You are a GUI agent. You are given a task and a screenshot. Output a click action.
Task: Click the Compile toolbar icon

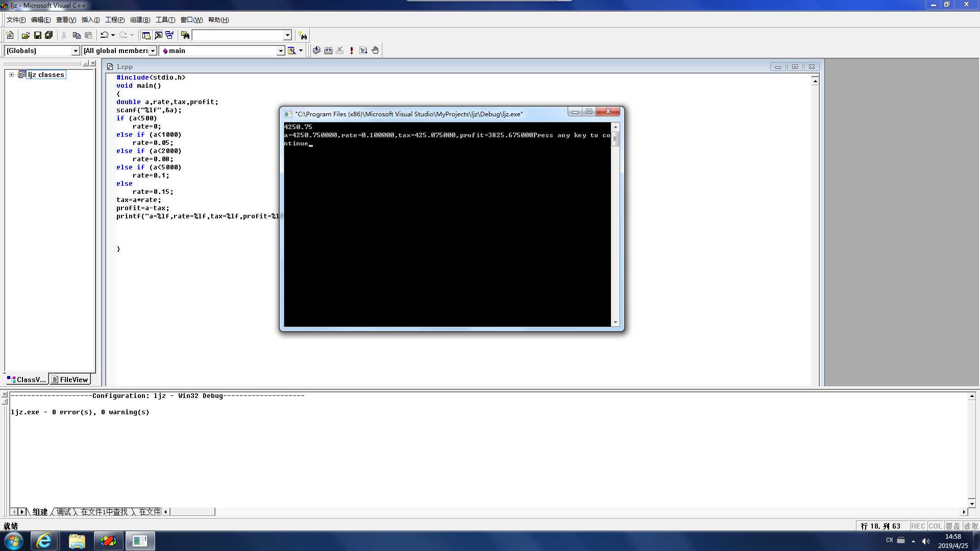(x=316, y=51)
